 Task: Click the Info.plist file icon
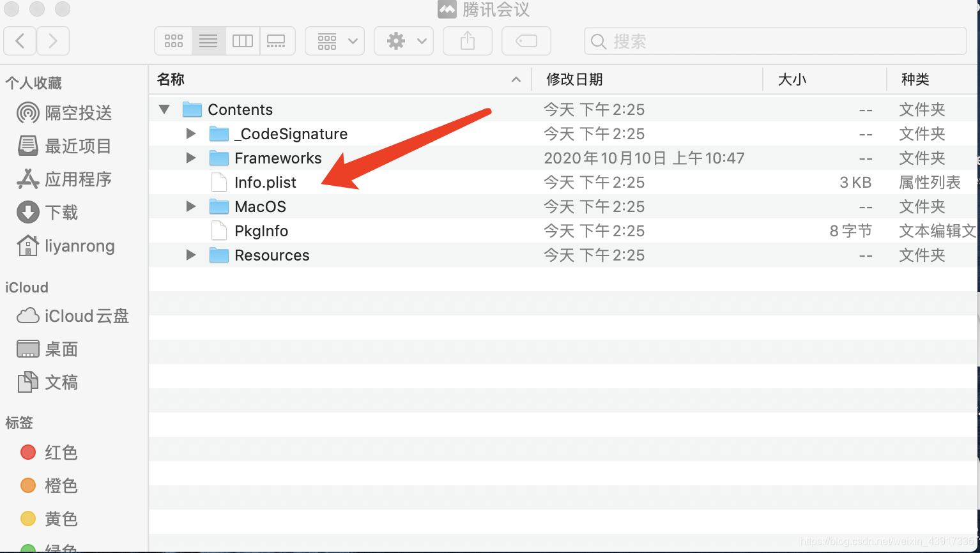219,183
